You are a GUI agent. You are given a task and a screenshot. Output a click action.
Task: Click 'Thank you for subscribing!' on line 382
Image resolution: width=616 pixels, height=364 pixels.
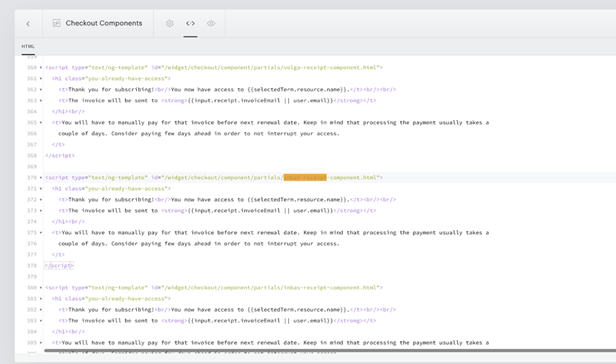(x=111, y=309)
